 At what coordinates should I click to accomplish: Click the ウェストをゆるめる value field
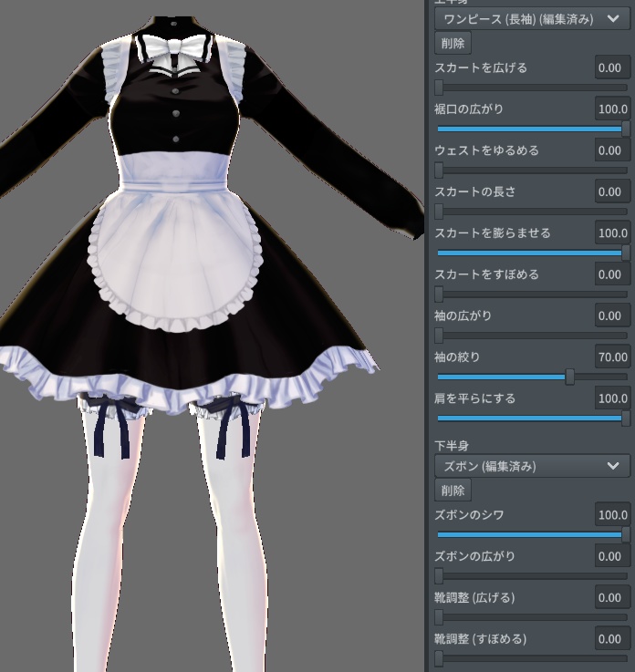[x=612, y=150]
